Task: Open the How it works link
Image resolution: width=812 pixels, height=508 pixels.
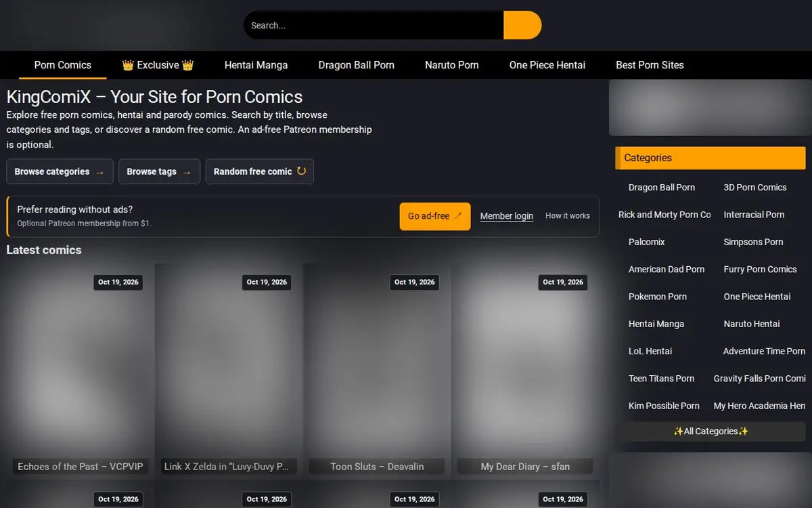Action: pos(568,216)
